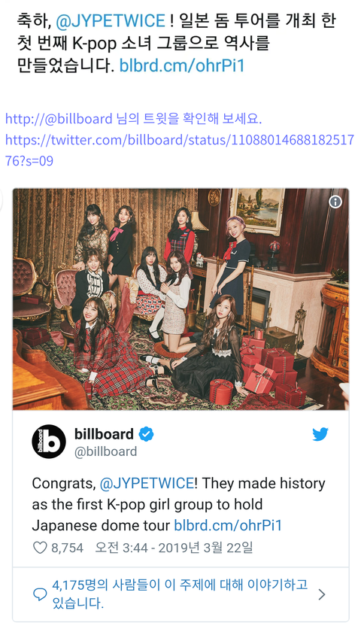Open the @JYPETWICE mention in the embedded tweet
Viewport: 361px width, 644px height.
click(147, 484)
